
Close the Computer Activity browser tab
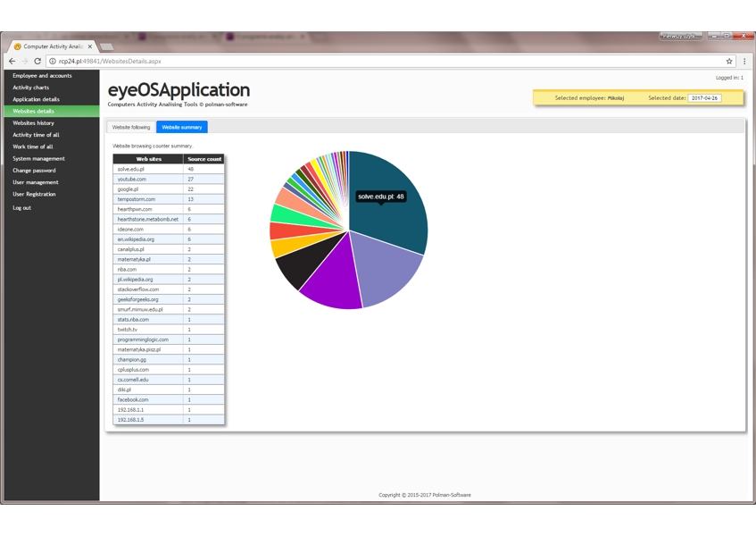click(90, 46)
